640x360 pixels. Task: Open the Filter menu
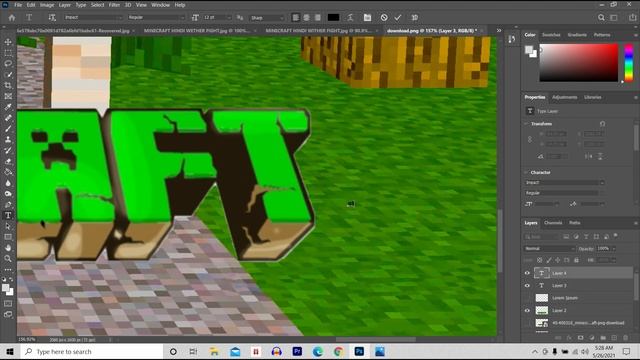(114, 5)
